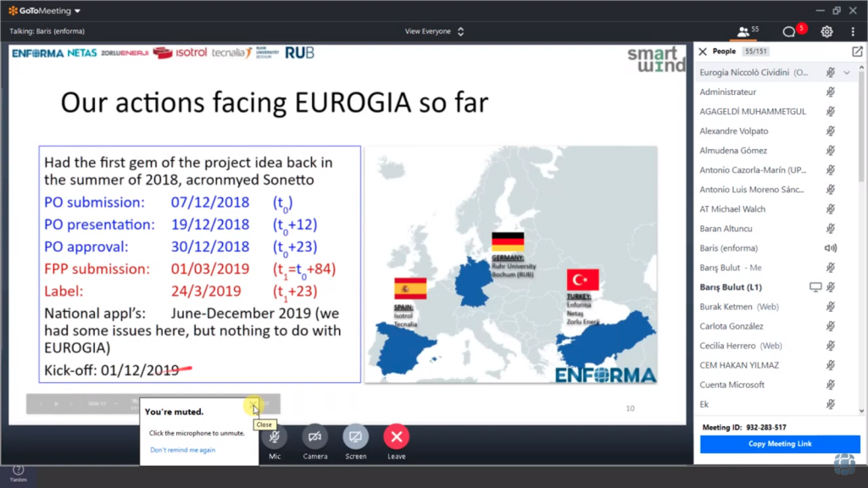Select participant Carlota González in the list
Viewport: 868px width, 488px height.
[x=730, y=326]
